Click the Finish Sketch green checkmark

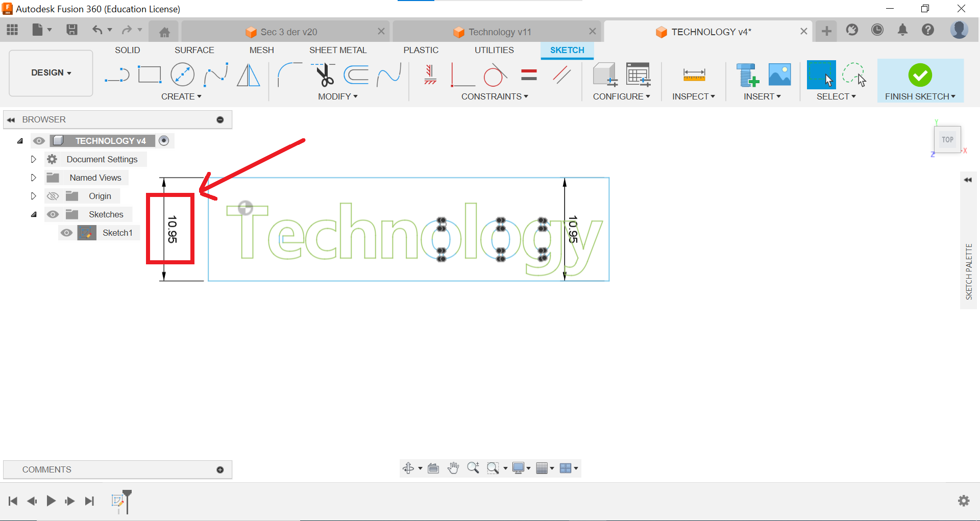920,75
